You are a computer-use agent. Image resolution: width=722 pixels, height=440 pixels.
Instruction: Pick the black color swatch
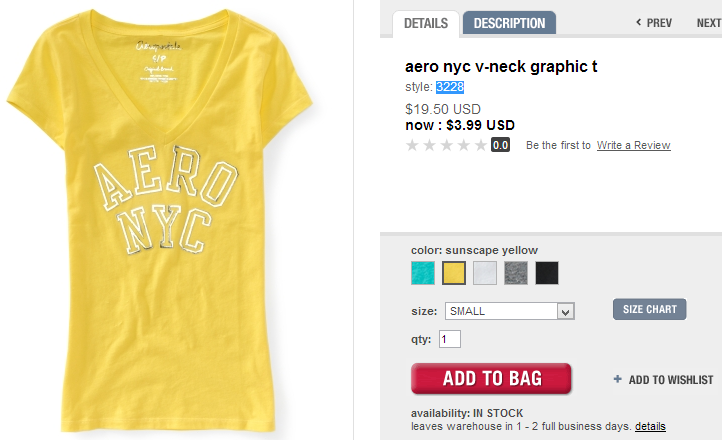pos(547,273)
